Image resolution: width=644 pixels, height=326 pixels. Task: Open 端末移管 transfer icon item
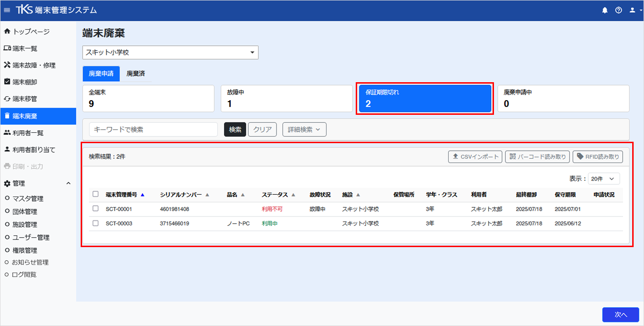pos(7,99)
